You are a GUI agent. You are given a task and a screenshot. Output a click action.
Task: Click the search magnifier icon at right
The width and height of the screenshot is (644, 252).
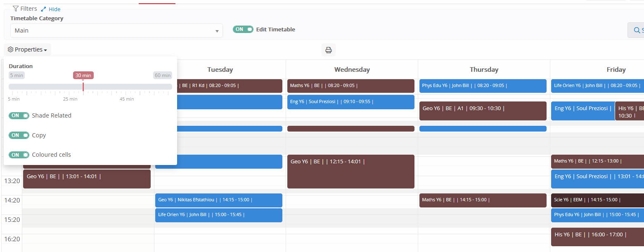click(637, 30)
